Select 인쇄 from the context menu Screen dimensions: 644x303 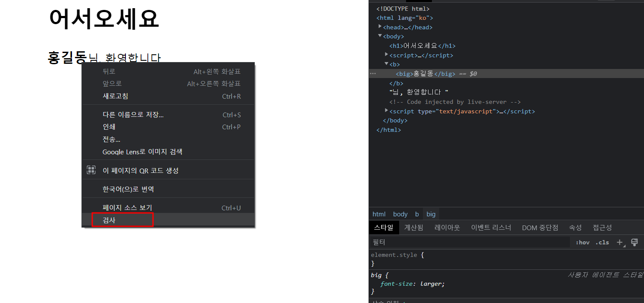pos(169,127)
